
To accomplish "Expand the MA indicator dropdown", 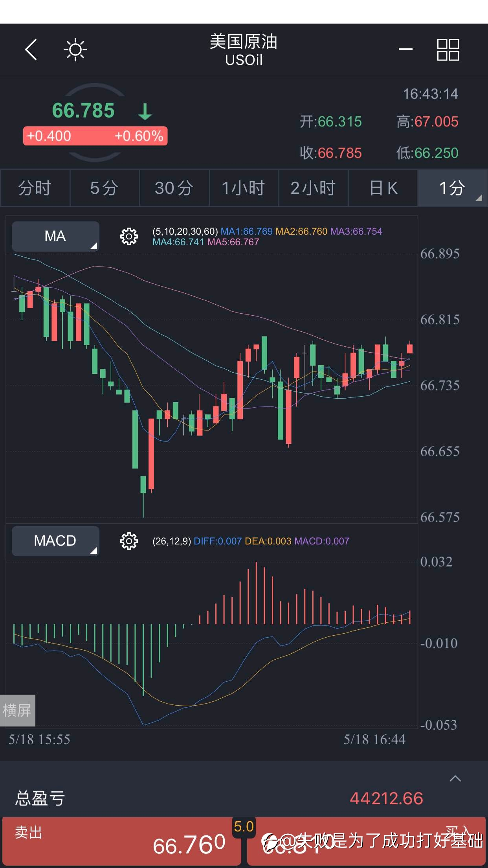I will click(x=55, y=236).
